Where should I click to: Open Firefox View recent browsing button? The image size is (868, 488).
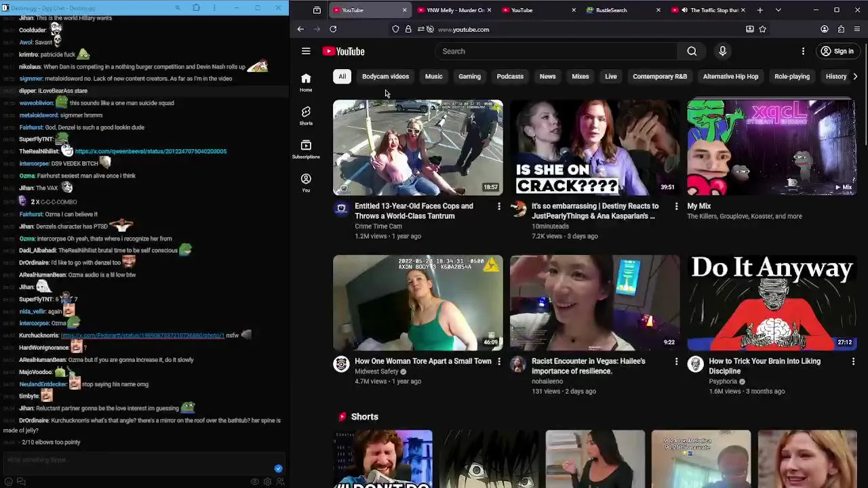pos(317,10)
